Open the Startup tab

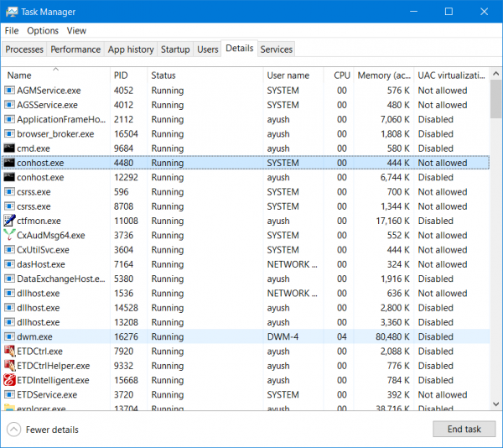[175, 49]
